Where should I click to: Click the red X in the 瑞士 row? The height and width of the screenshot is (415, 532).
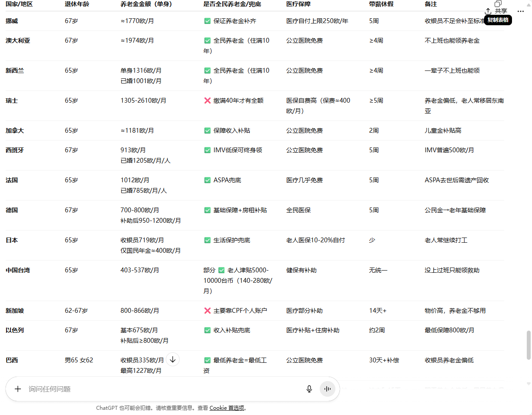[x=207, y=100]
